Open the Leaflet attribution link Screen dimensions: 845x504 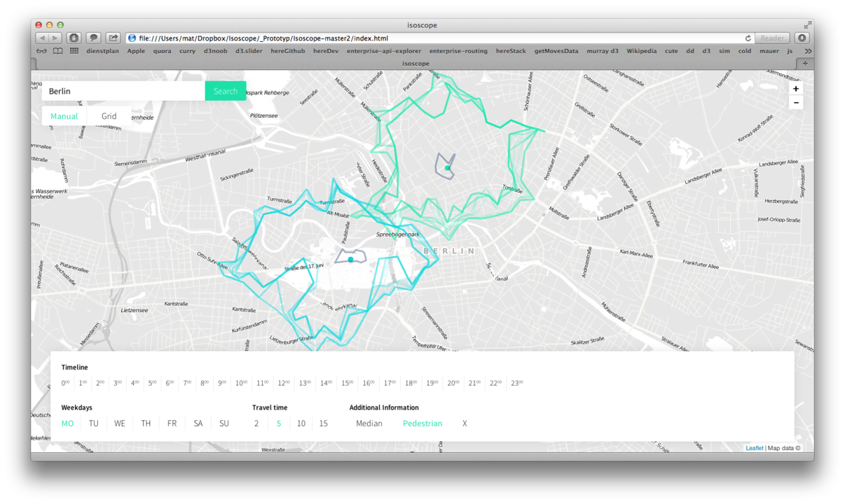pos(755,448)
